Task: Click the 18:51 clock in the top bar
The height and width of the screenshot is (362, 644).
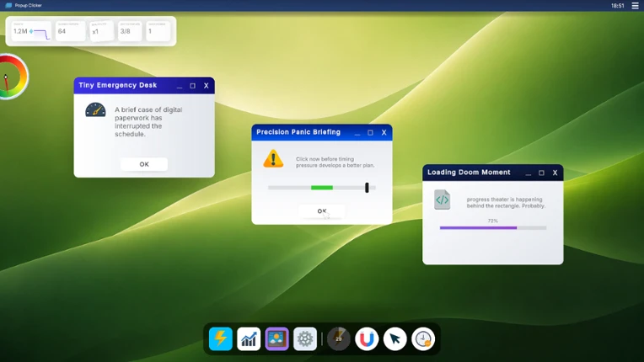Action: point(618,6)
